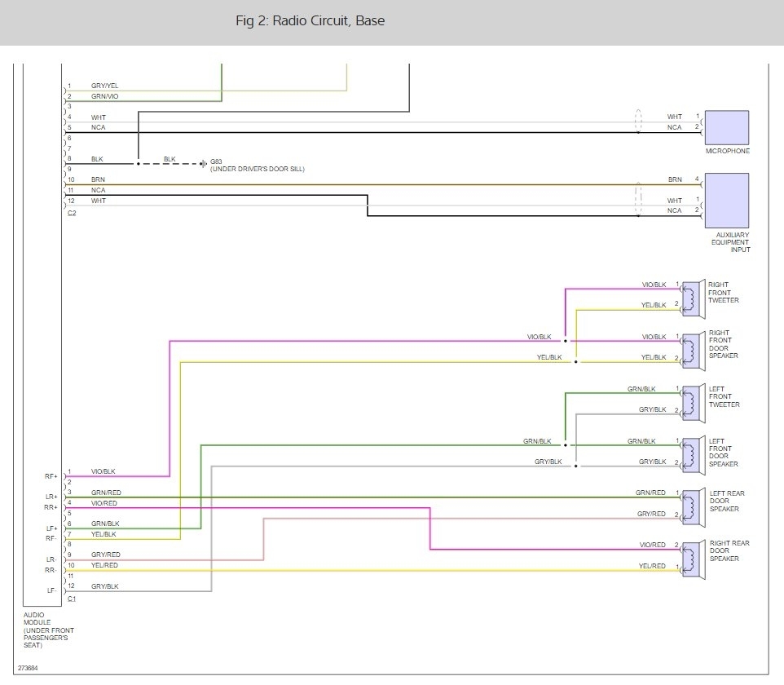Select the RF+ pin label
This screenshot has width=784, height=685.
[51, 476]
